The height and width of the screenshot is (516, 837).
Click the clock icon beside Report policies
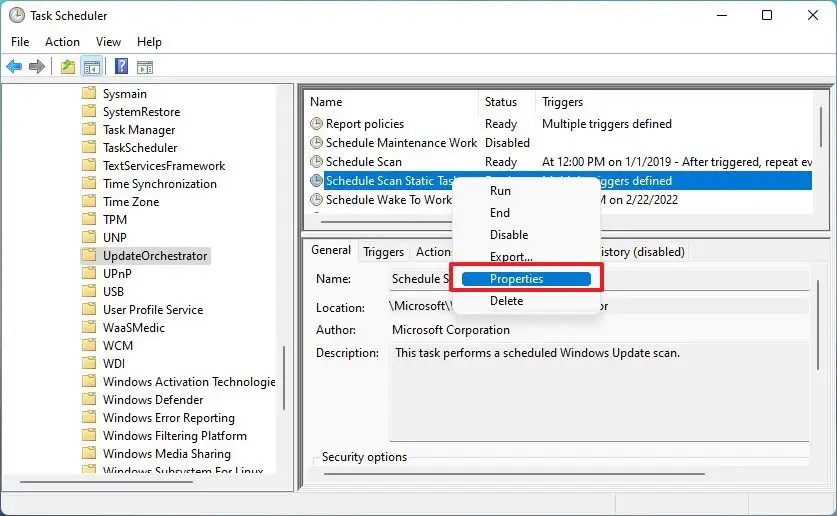317,124
